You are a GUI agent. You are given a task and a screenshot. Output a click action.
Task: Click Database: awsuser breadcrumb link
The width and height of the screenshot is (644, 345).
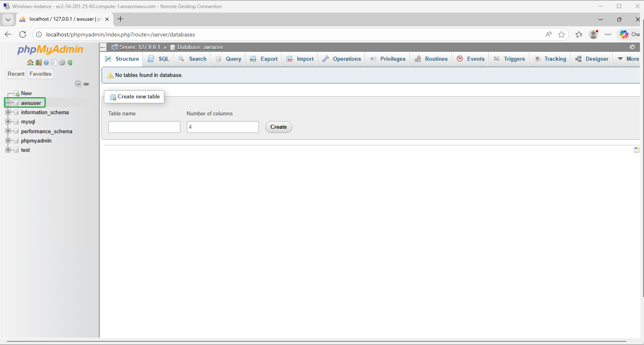pyautogui.click(x=200, y=47)
